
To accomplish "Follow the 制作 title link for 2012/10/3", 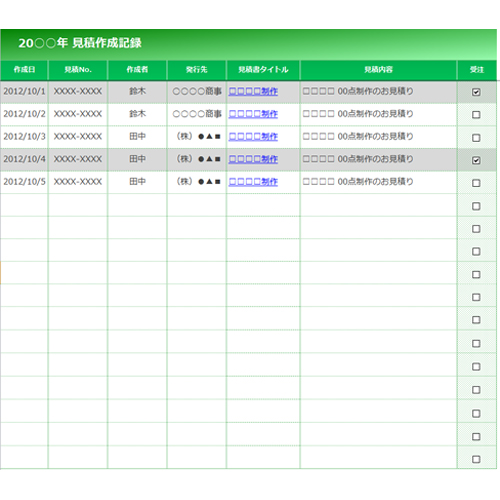I will coord(253,136).
